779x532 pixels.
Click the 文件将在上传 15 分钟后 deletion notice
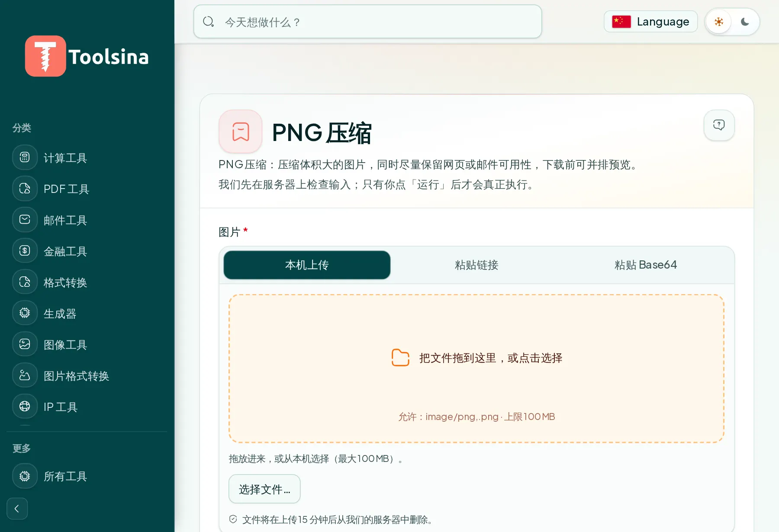[x=337, y=519]
